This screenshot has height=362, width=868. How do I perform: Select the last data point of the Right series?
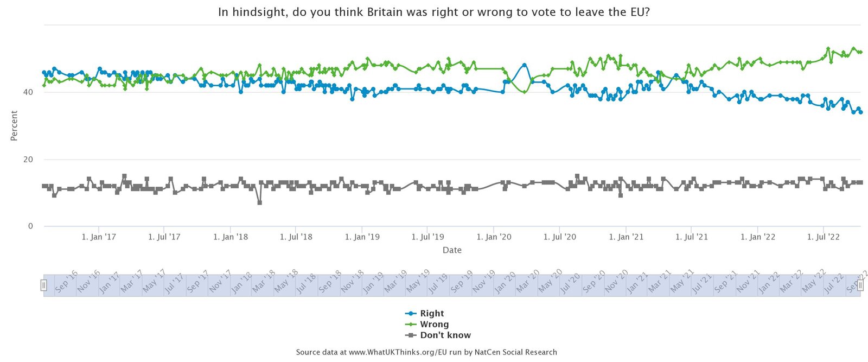click(x=860, y=112)
